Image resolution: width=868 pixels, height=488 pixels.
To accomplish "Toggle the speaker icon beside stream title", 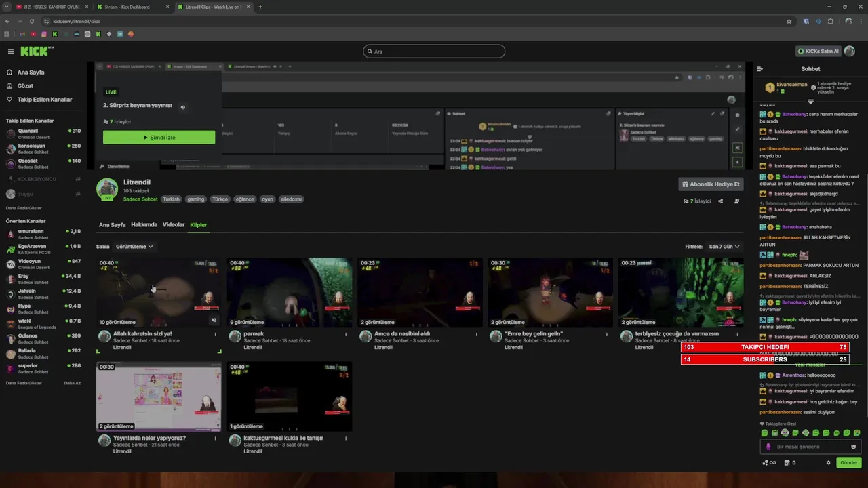I will (x=182, y=107).
